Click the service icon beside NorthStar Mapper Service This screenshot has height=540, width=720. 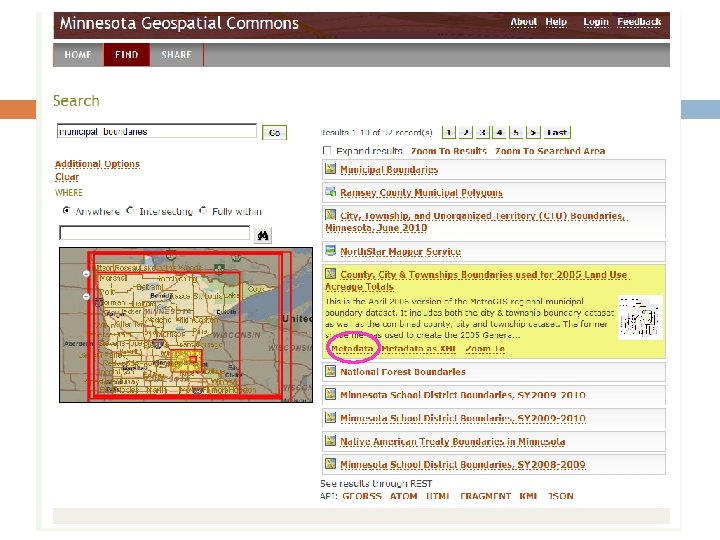click(x=330, y=250)
